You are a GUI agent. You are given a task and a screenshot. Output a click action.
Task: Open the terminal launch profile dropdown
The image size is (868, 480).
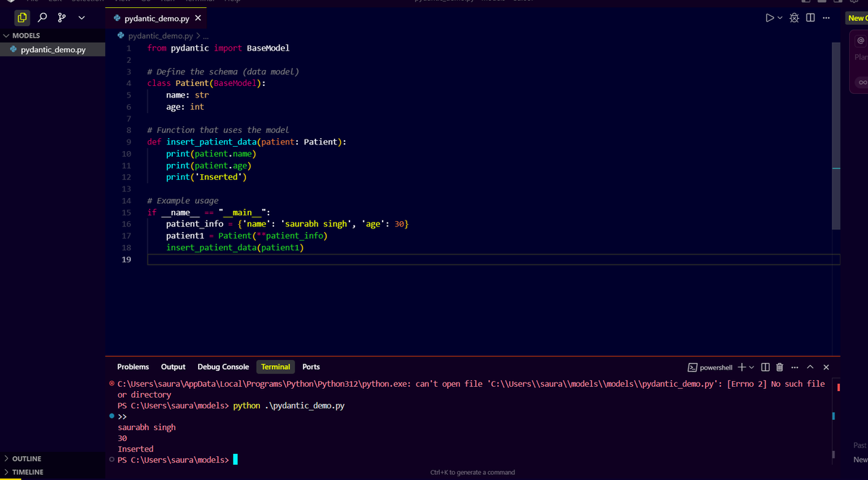click(752, 367)
